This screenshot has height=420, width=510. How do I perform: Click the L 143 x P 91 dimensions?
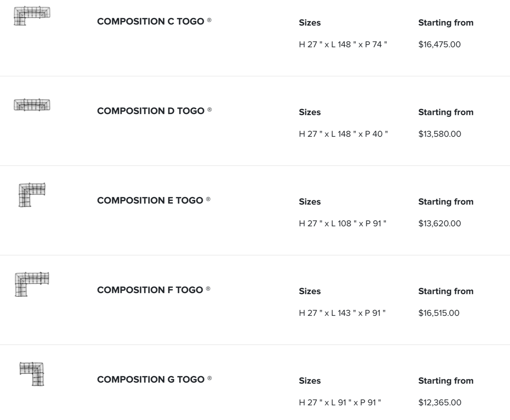[x=342, y=313]
